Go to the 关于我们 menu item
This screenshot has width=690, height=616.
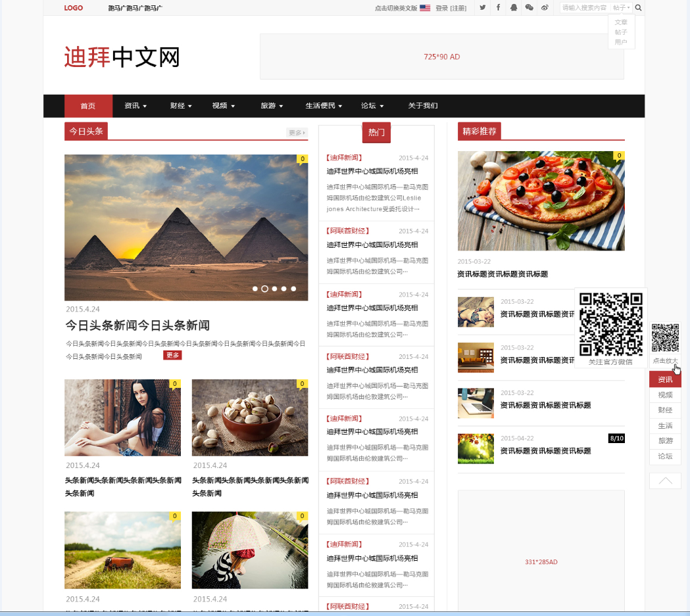[x=423, y=106]
